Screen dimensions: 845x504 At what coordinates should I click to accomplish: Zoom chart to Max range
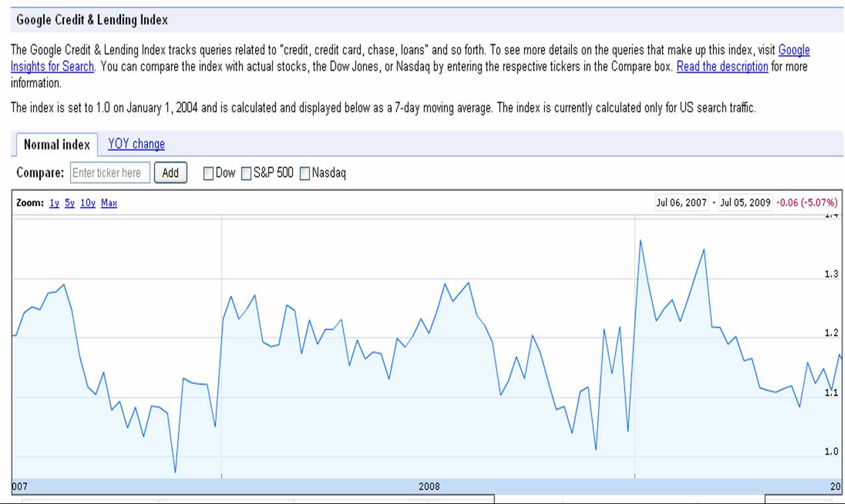[109, 203]
